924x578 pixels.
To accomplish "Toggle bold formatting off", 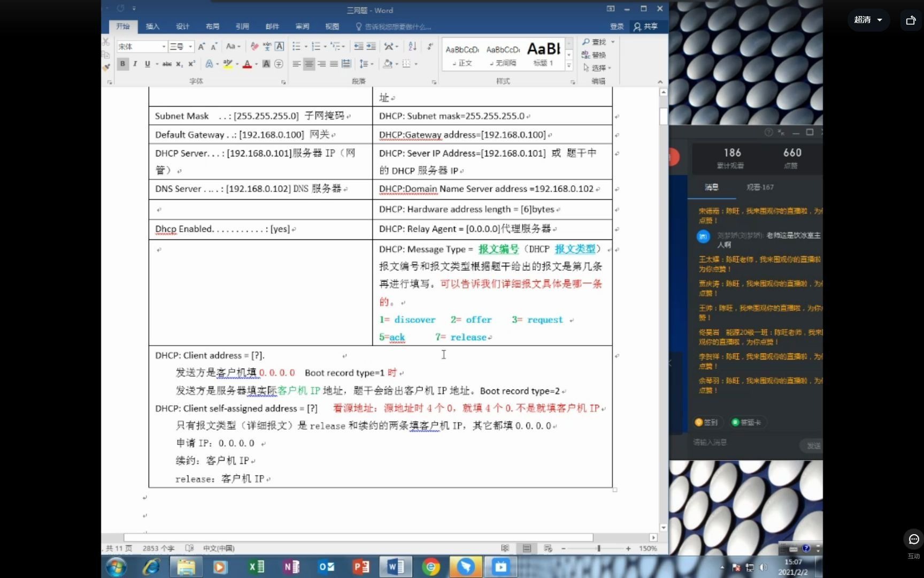I will click(122, 64).
